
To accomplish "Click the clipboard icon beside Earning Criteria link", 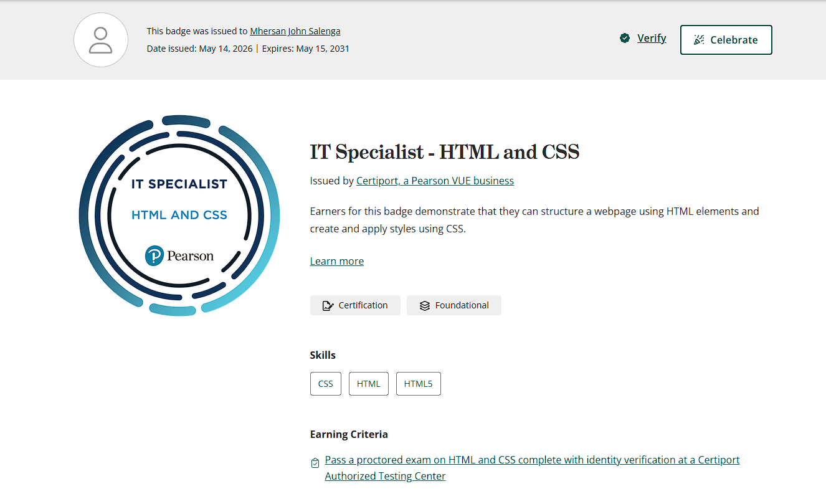I will (x=315, y=463).
